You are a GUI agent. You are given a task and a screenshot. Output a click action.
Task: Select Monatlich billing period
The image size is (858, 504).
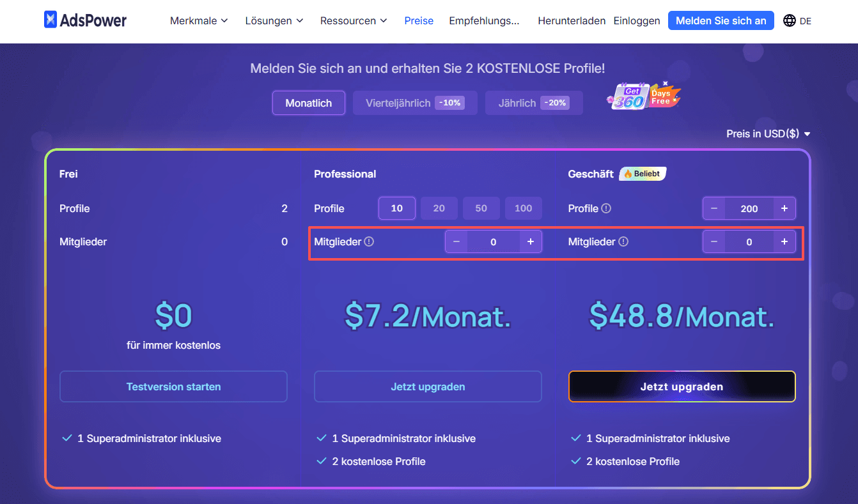coord(308,103)
